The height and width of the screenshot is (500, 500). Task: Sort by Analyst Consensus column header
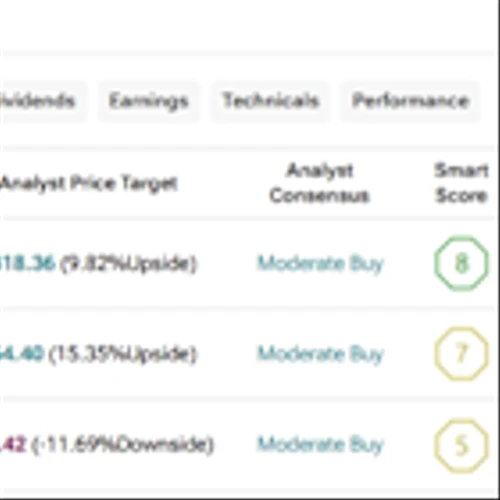tap(320, 183)
